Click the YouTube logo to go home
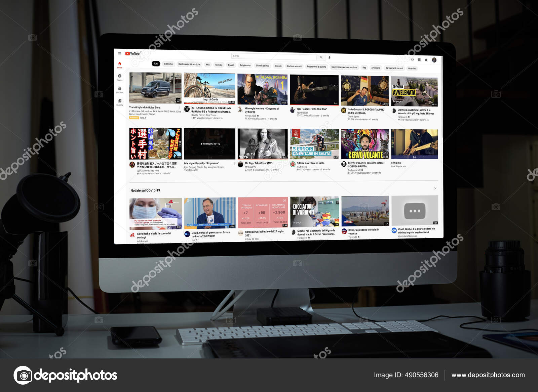The image size is (538, 392). click(132, 53)
